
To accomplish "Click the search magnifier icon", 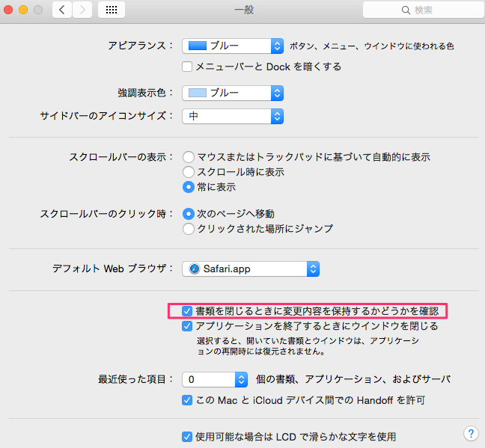I will 406,10.
